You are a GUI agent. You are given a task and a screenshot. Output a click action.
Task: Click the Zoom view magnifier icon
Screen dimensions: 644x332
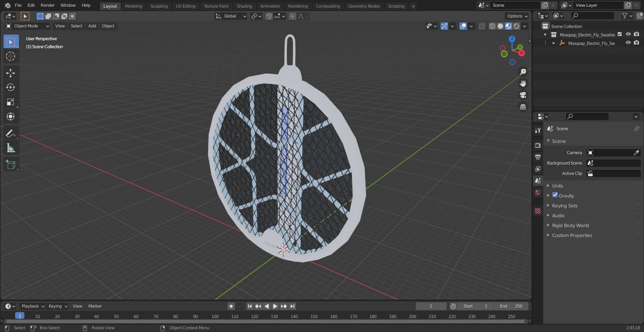pos(523,72)
